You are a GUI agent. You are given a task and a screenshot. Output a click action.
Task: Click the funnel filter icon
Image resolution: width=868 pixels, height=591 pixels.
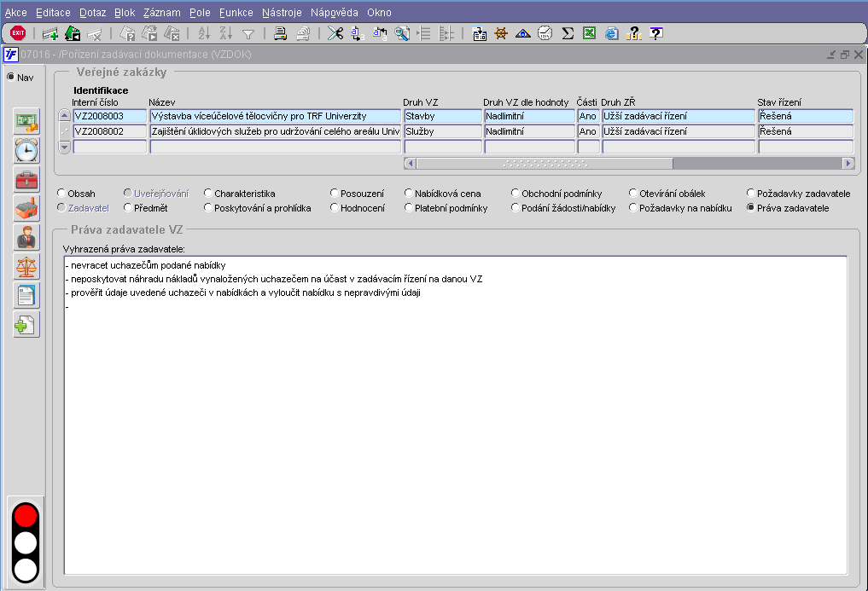coord(248,33)
